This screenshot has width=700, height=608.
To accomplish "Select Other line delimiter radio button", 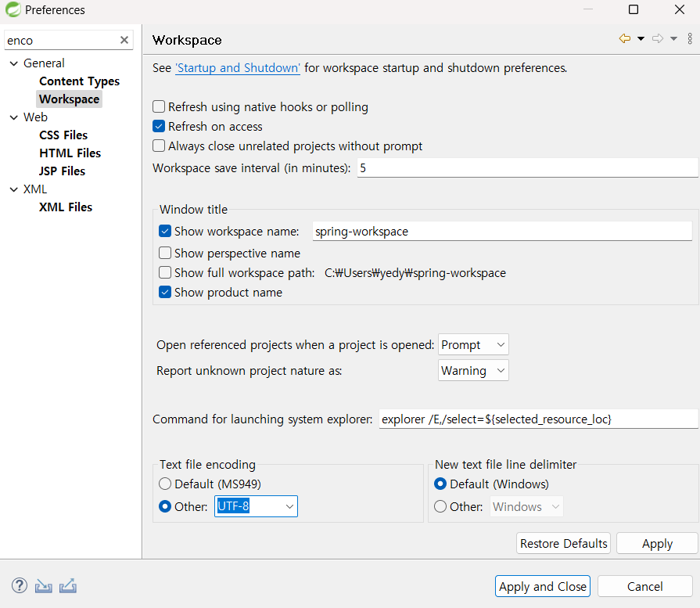I will pyautogui.click(x=440, y=506).
